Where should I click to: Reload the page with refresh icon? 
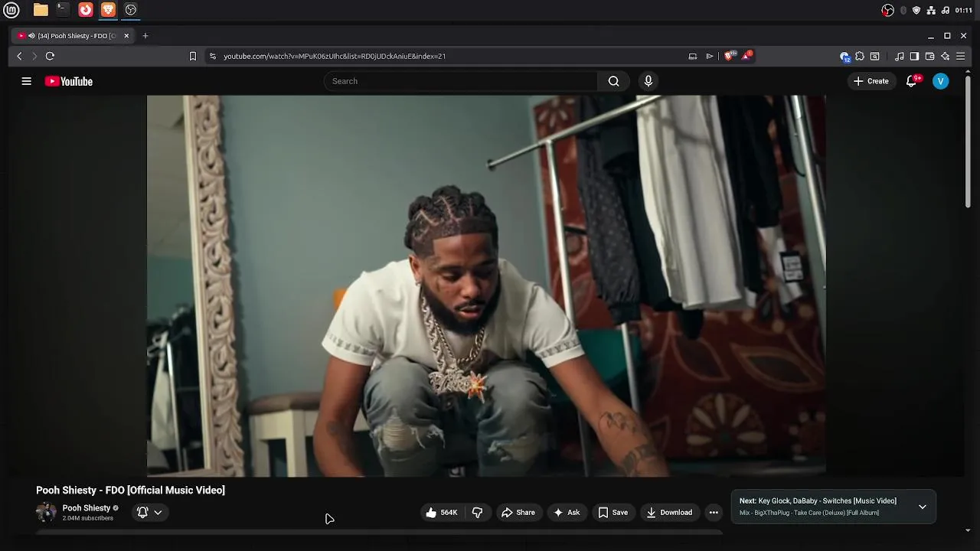point(50,56)
